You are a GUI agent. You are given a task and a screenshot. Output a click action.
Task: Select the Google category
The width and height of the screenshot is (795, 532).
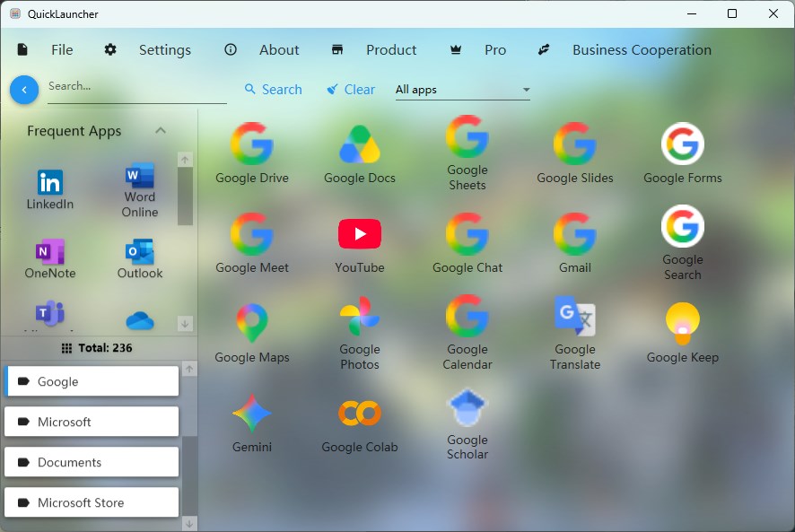tap(92, 381)
